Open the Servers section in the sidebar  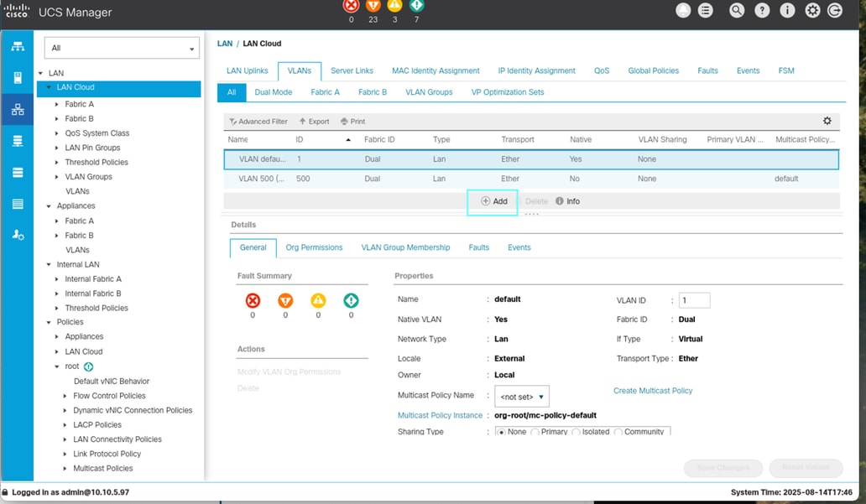pos(18,78)
